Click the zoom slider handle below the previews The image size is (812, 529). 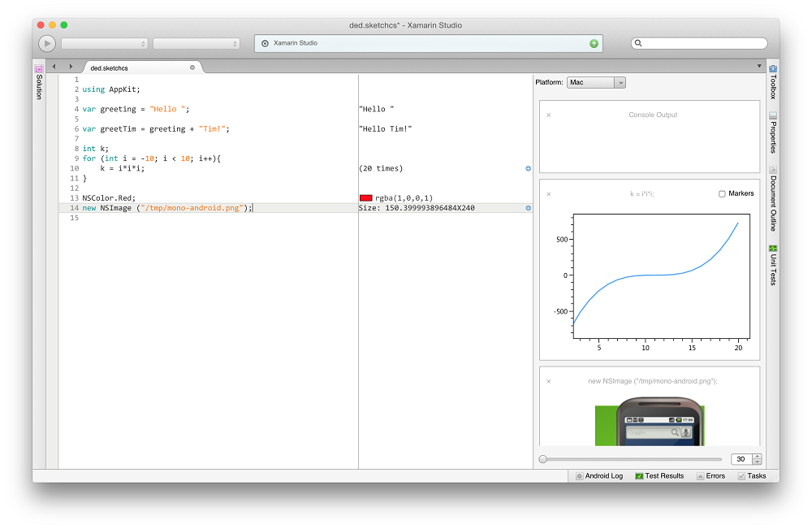(542, 459)
